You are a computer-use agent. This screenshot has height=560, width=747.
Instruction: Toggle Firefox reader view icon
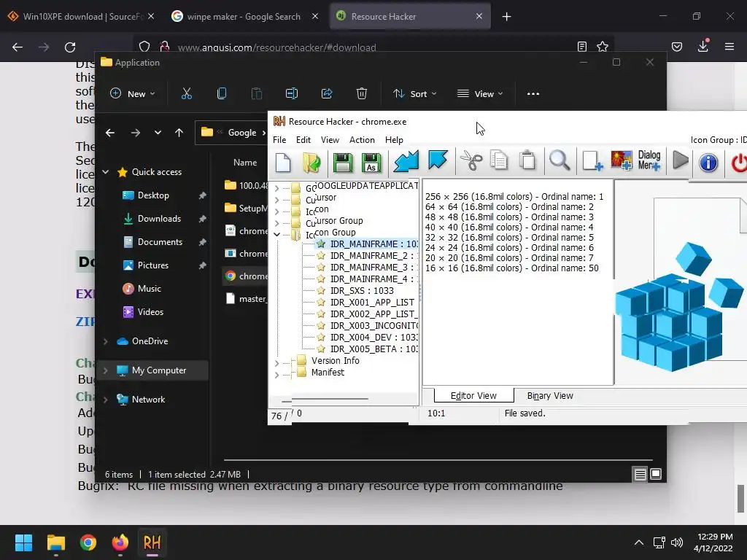[x=581, y=47]
